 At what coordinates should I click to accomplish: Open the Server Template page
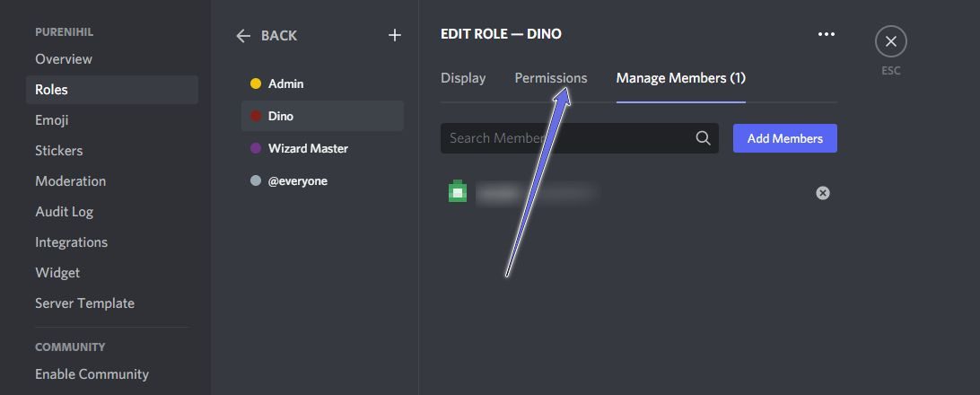click(x=84, y=303)
